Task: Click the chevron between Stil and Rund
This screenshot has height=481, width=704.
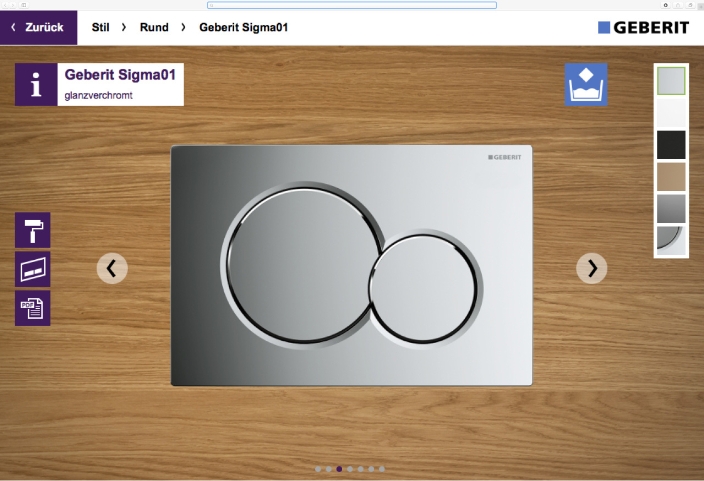Action: click(124, 27)
